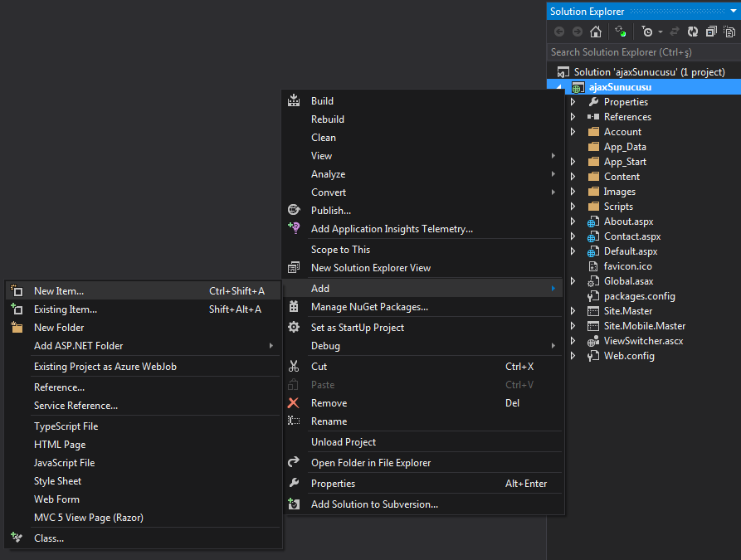Expand the Scripts folder
This screenshot has width=741, height=560.
click(x=573, y=206)
